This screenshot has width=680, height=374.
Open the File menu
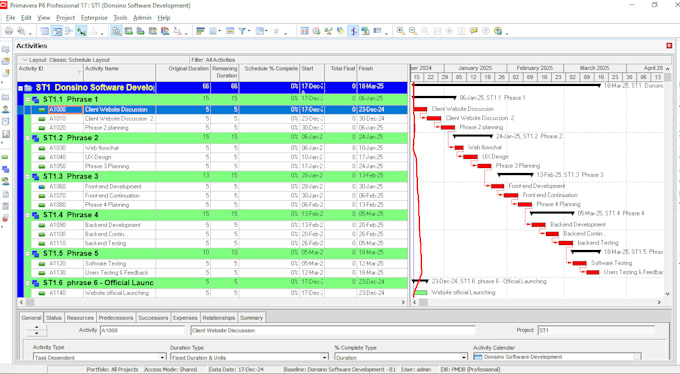[10, 18]
